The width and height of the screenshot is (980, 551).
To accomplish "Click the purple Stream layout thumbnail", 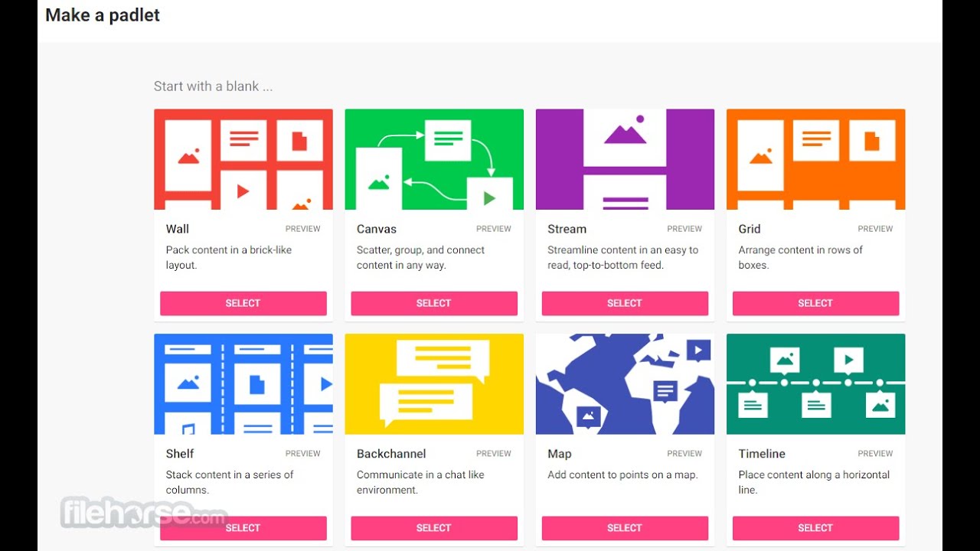I will click(x=625, y=159).
